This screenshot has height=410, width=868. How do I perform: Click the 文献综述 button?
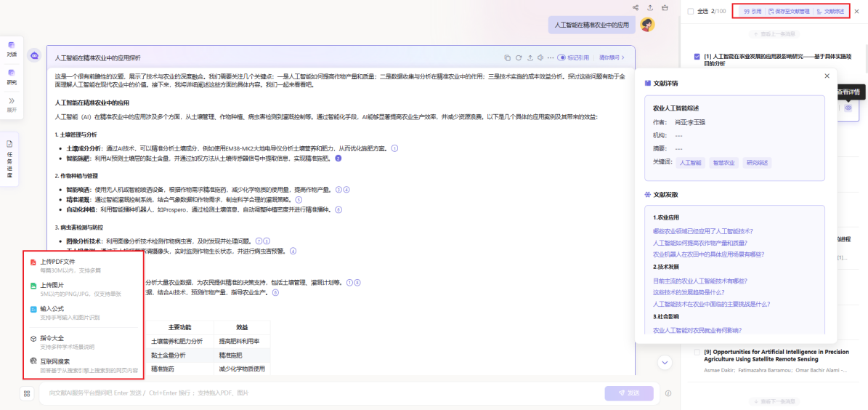(x=830, y=12)
